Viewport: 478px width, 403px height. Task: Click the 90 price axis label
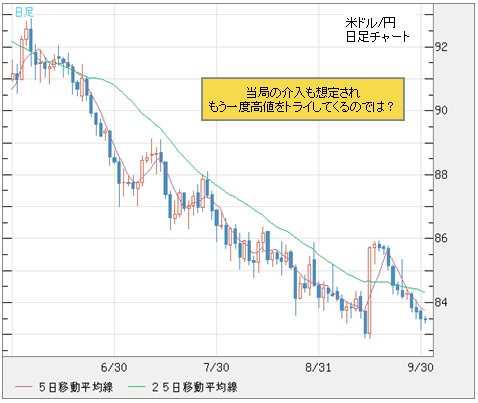[441, 110]
